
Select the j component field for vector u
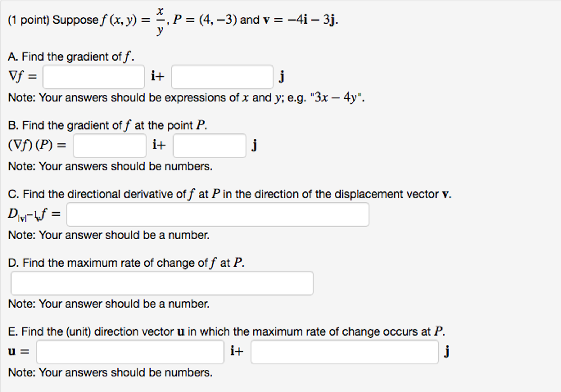[344, 352]
